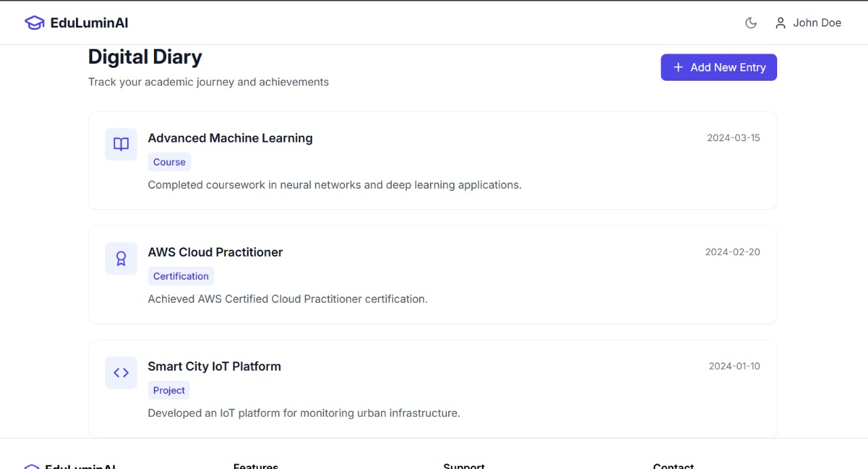
Task: Click the Digital Diary page heading
Action: 145,57
